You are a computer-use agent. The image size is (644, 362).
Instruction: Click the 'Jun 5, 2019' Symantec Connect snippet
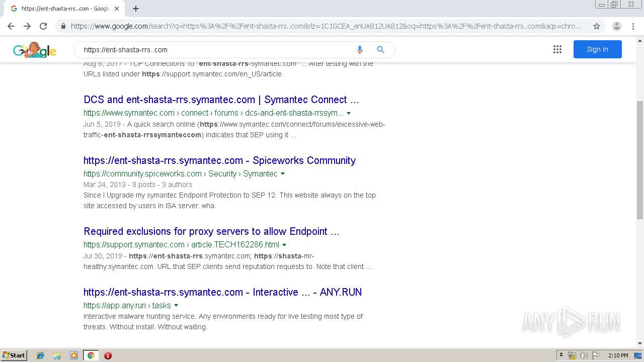(x=234, y=129)
